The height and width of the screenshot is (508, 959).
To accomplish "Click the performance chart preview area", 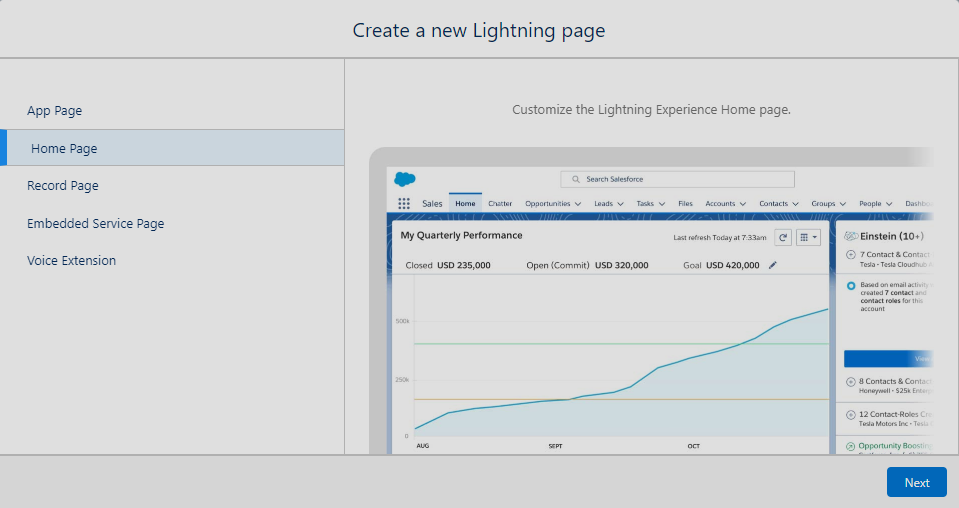I will tap(610, 364).
